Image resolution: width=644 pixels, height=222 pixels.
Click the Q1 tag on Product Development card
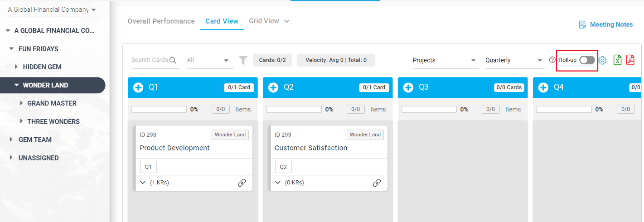148,167
